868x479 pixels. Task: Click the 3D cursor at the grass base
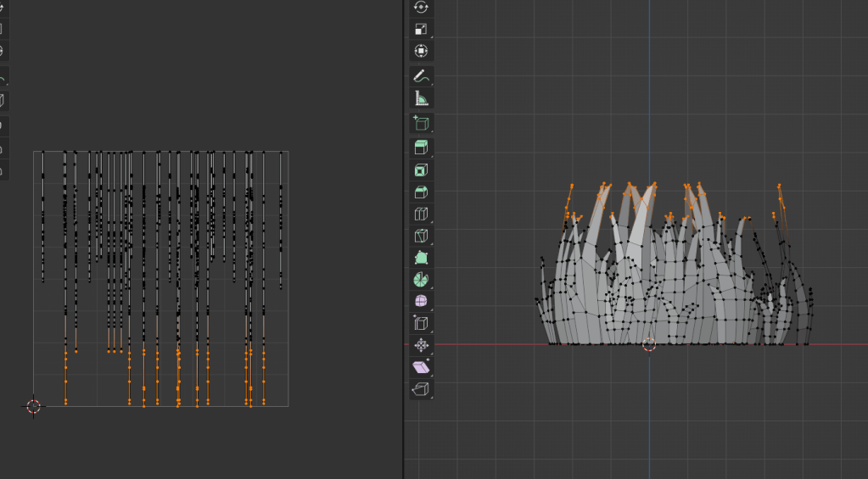tap(649, 344)
